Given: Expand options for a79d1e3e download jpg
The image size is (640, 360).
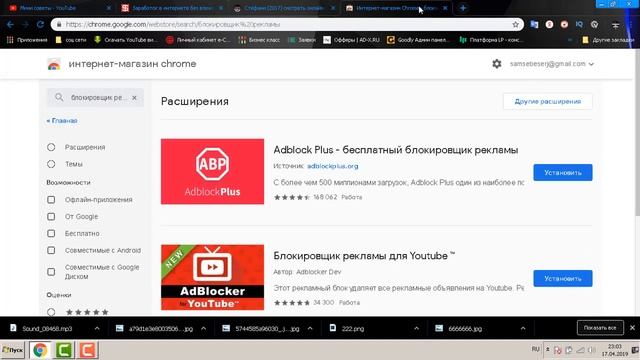Looking at the screenshot, I should coord(203,328).
